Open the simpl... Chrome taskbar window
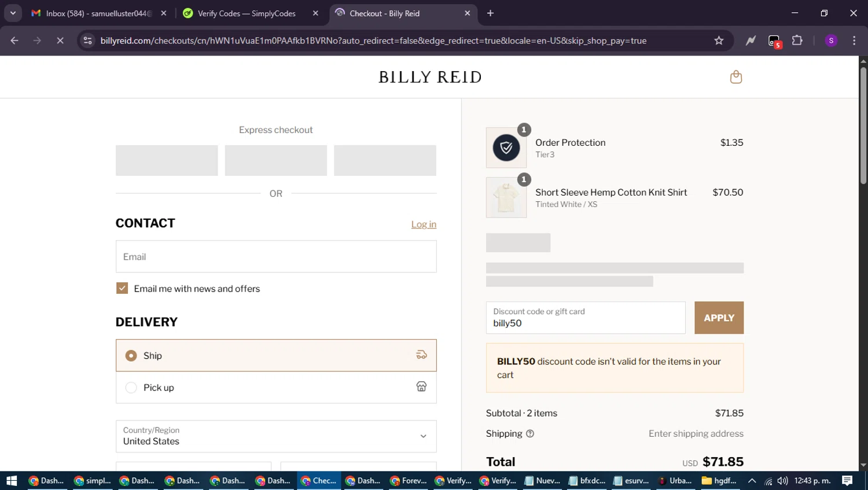868x490 pixels. [93, 481]
